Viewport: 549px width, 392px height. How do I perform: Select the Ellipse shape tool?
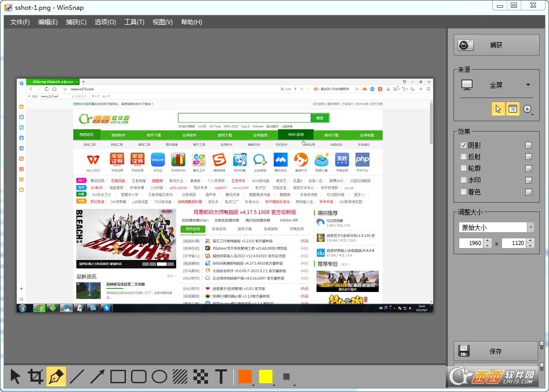pyautogui.click(x=159, y=377)
